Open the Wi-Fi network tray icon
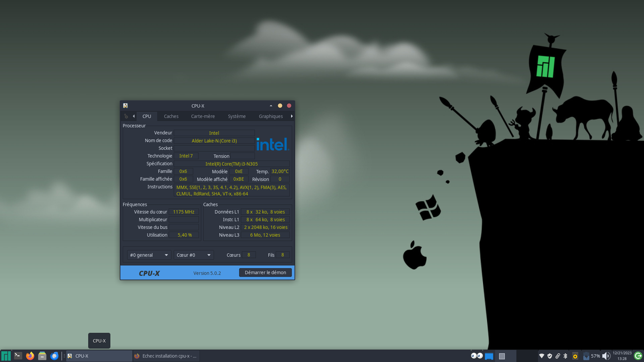The width and height of the screenshot is (644, 362). click(x=542, y=356)
